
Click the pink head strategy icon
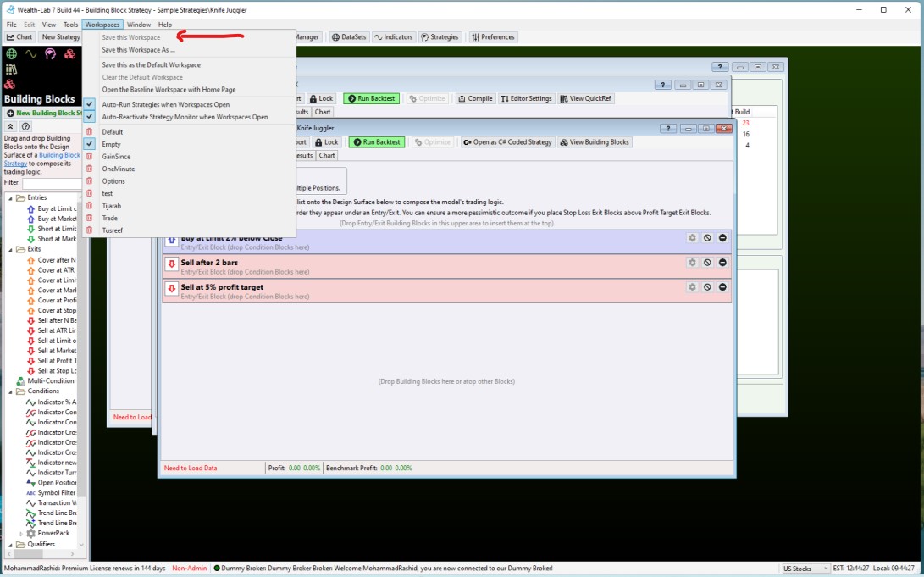(51, 53)
